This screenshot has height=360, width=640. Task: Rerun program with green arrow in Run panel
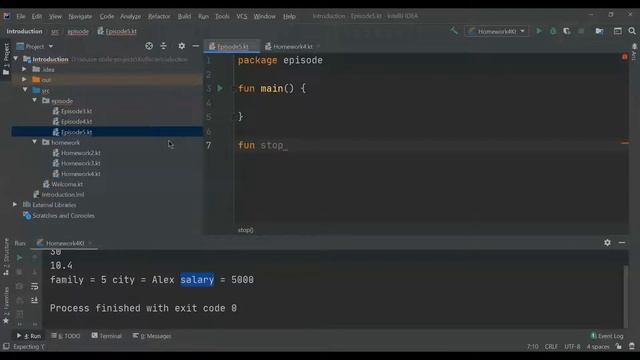(x=19, y=258)
